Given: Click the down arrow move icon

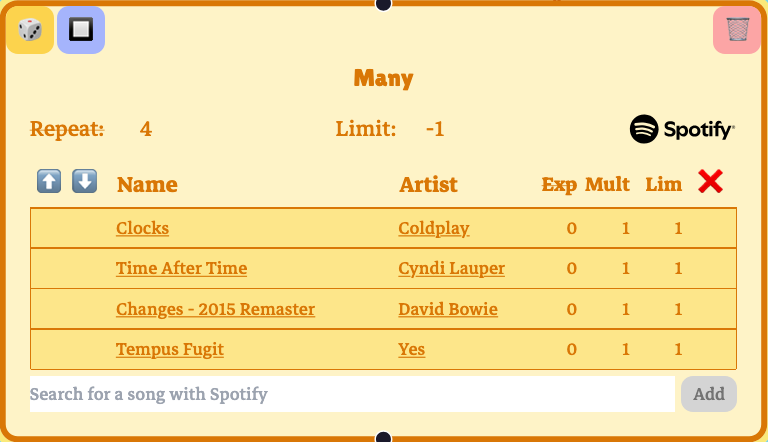Looking at the screenshot, I should click(x=85, y=181).
